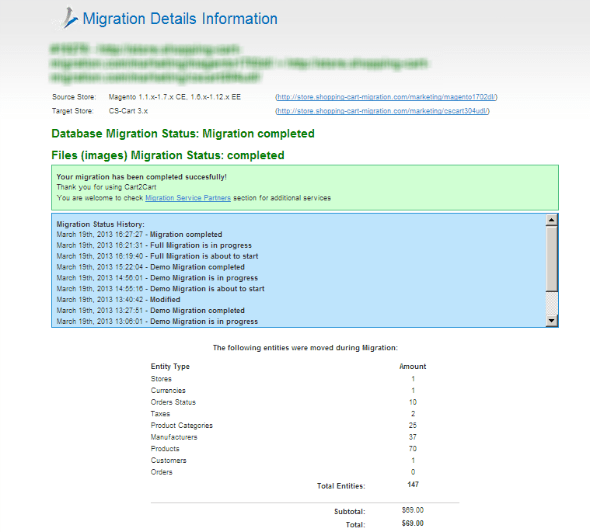590x532 pixels.
Task: Click the history scrollbar up arrow
Action: click(x=552, y=220)
